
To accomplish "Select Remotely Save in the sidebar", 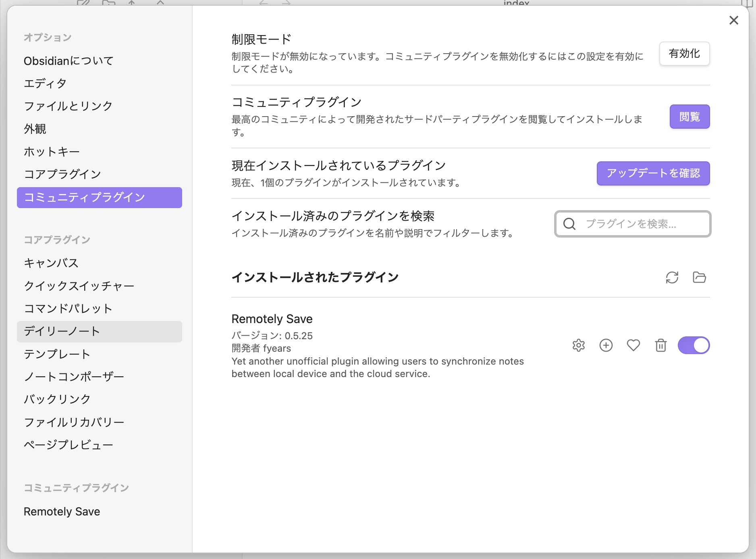I will 62,511.
